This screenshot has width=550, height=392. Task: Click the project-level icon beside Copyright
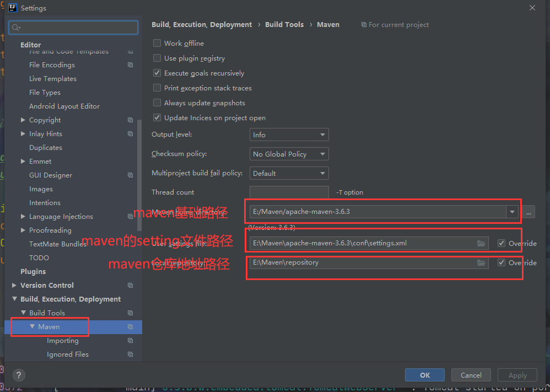(x=130, y=120)
